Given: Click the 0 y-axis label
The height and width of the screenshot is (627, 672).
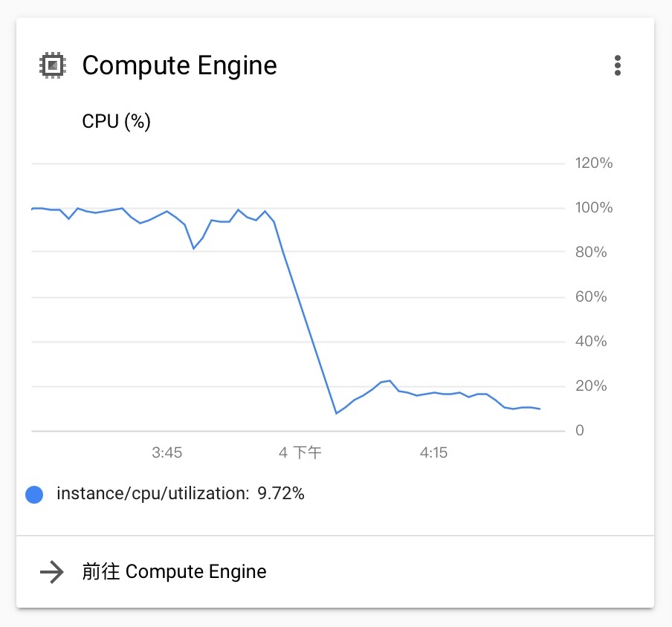Looking at the screenshot, I should (x=579, y=430).
